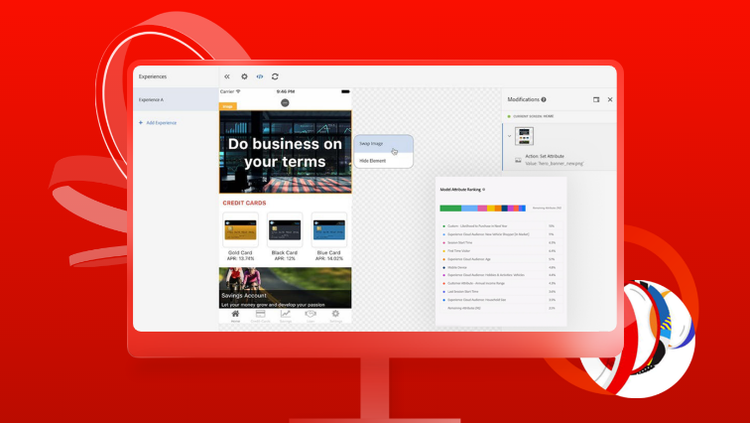Tap the gear Settings tab icon in phone
The image size is (750, 423).
click(336, 314)
